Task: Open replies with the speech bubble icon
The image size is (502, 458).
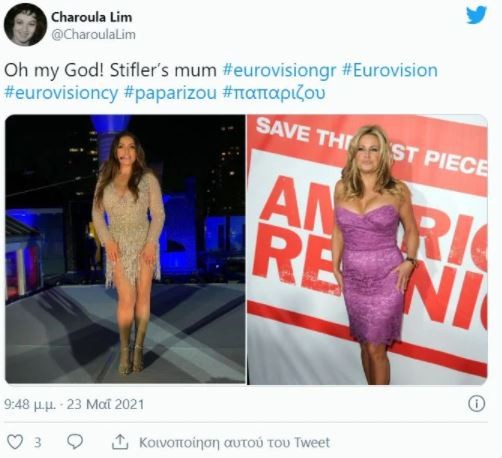Action: [75, 442]
